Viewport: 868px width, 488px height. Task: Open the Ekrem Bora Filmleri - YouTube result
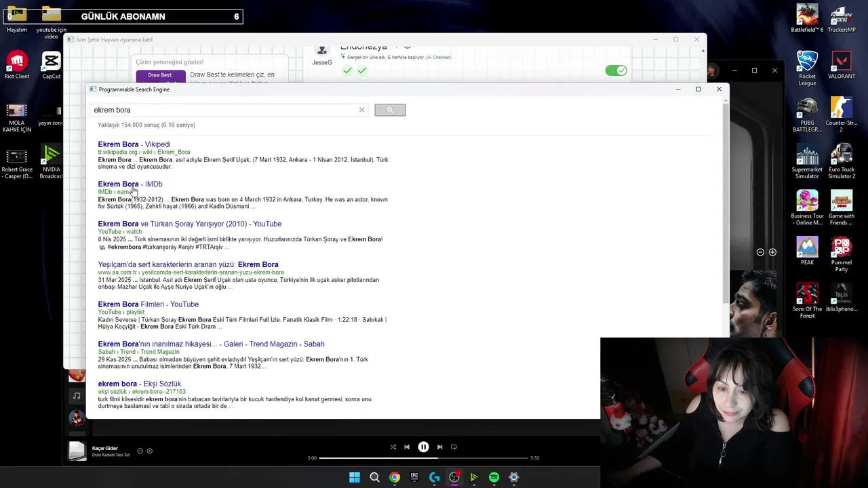tap(149, 304)
